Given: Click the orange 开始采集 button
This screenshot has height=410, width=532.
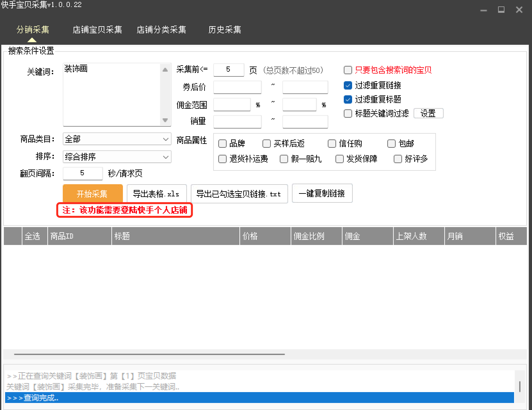Looking at the screenshot, I should tap(93, 193).
